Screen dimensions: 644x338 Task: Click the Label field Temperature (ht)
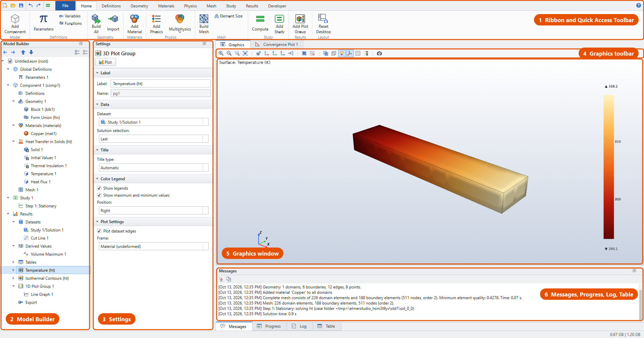tap(161, 84)
